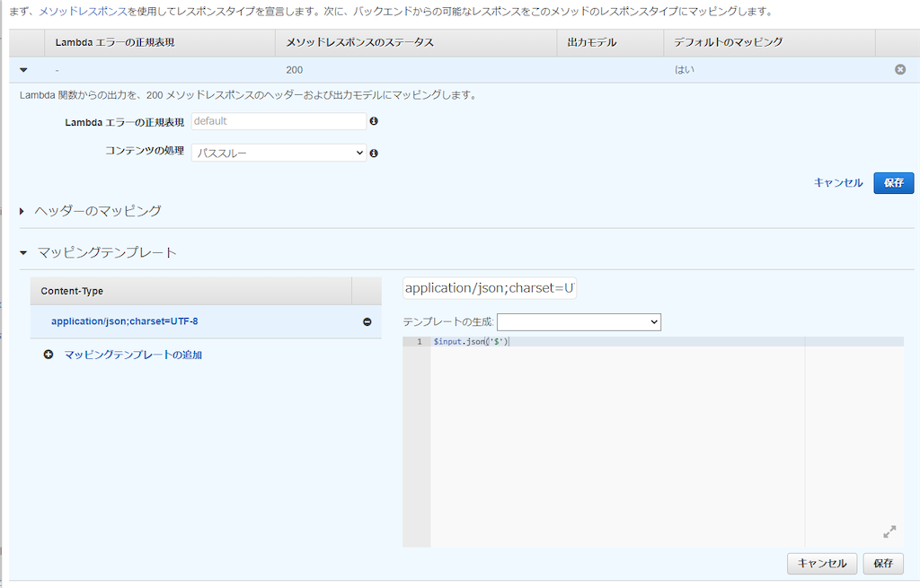Click the top キャンセル link
This screenshot has width=920, height=588.
[x=837, y=181]
